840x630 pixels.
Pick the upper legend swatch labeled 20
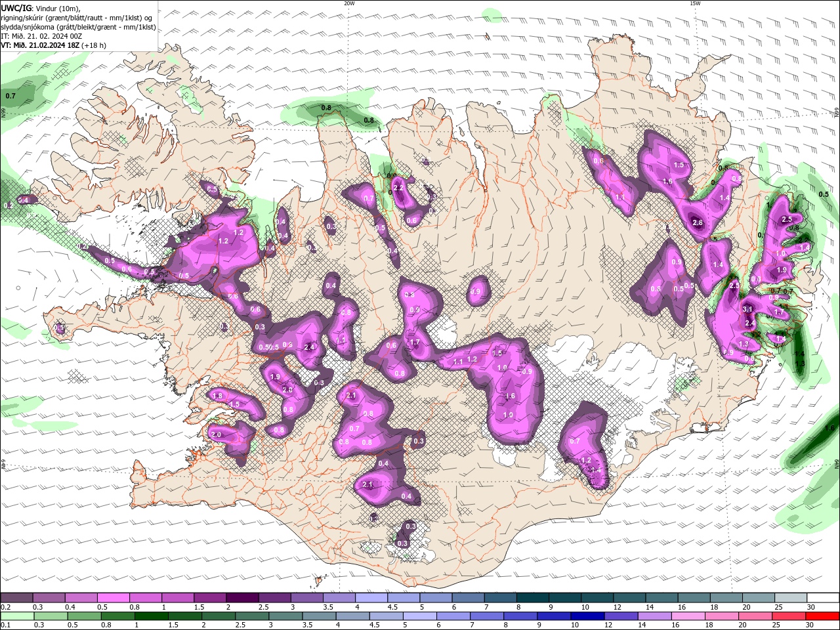click(x=757, y=598)
